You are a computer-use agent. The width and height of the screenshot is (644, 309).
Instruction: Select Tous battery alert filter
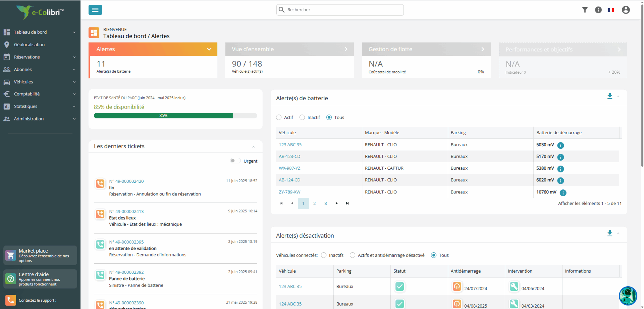329,117
